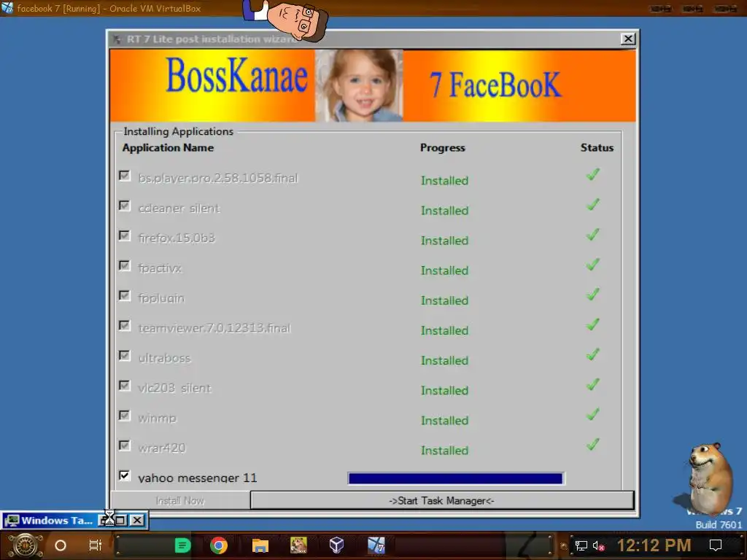Click the green status checkmark for winmp
Screen dimensions: 747x560
point(592,414)
